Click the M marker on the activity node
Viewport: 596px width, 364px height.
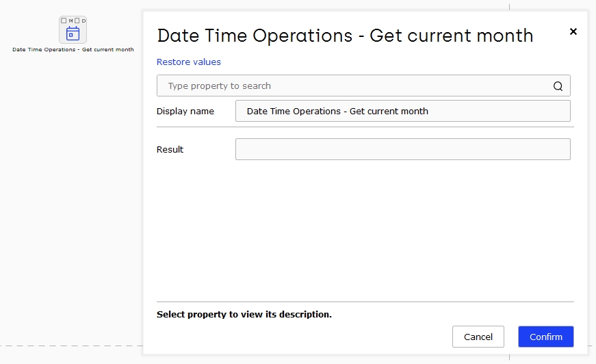70,21
